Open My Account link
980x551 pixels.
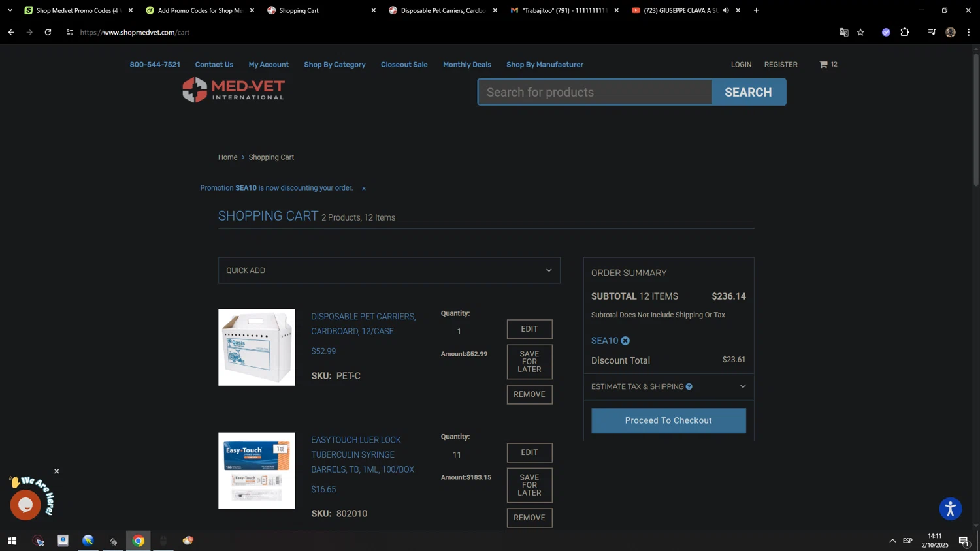(x=269, y=65)
